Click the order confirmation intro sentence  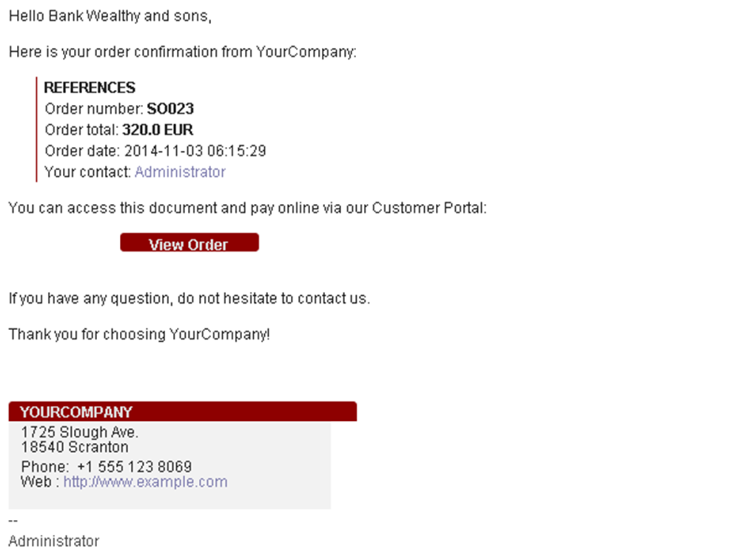pos(182,52)
